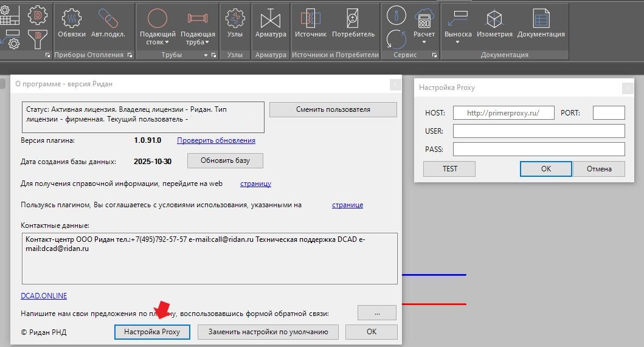Click the gear with D letter icon

point(37,16)
